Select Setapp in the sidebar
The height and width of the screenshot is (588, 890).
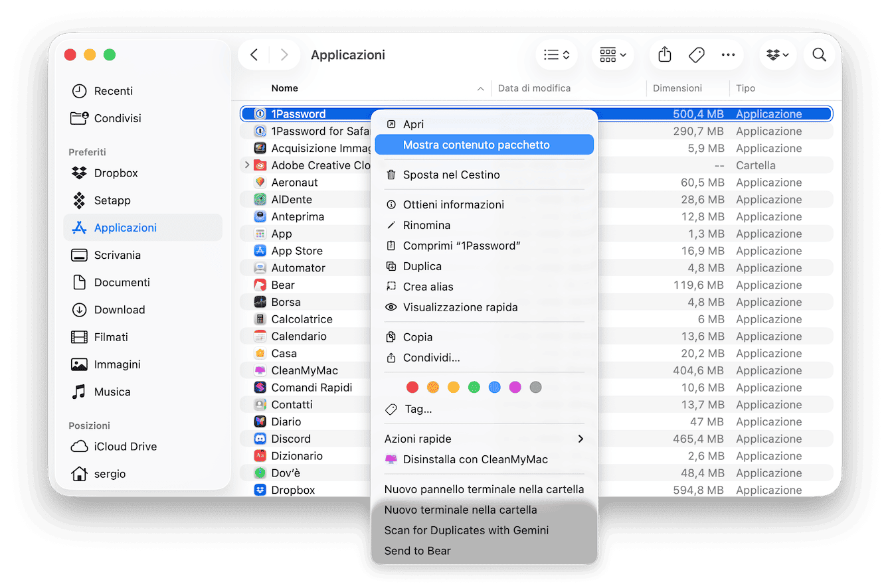click(x=143, y=200)
